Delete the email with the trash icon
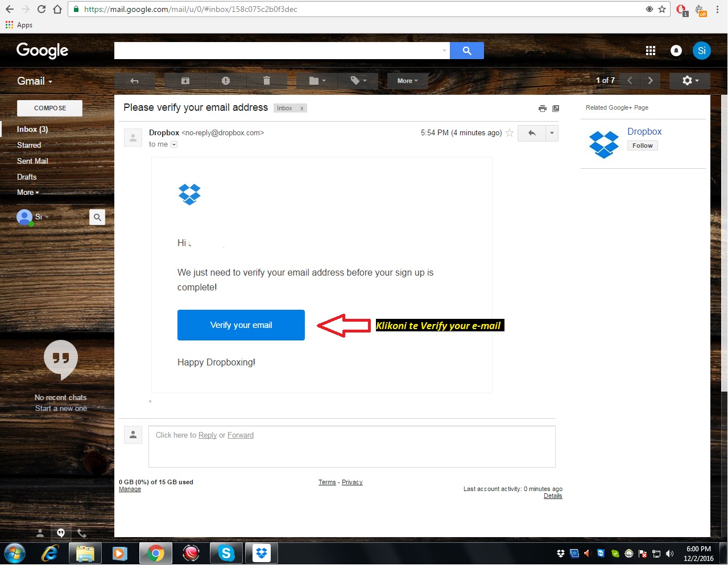The image size is (728, 582). click(266, 81)
